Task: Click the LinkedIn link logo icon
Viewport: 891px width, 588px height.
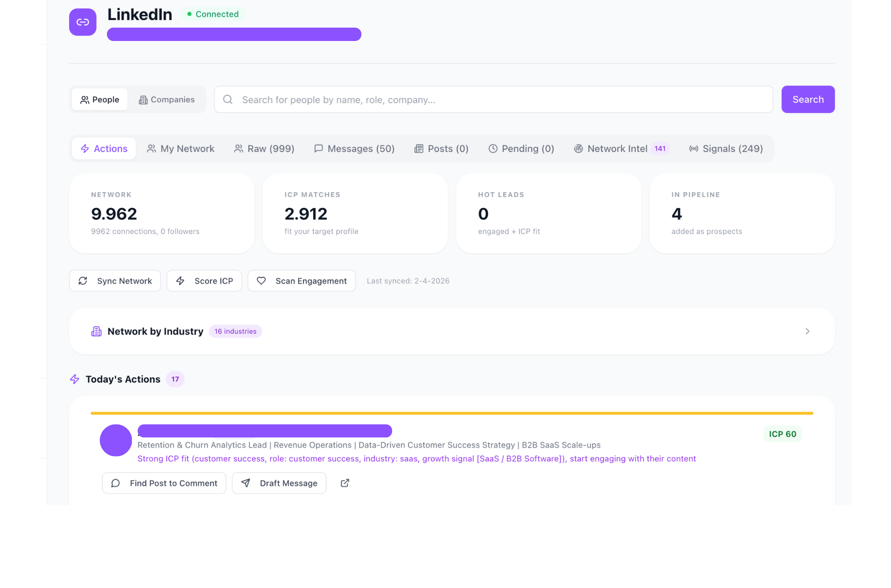Action: 82,22
